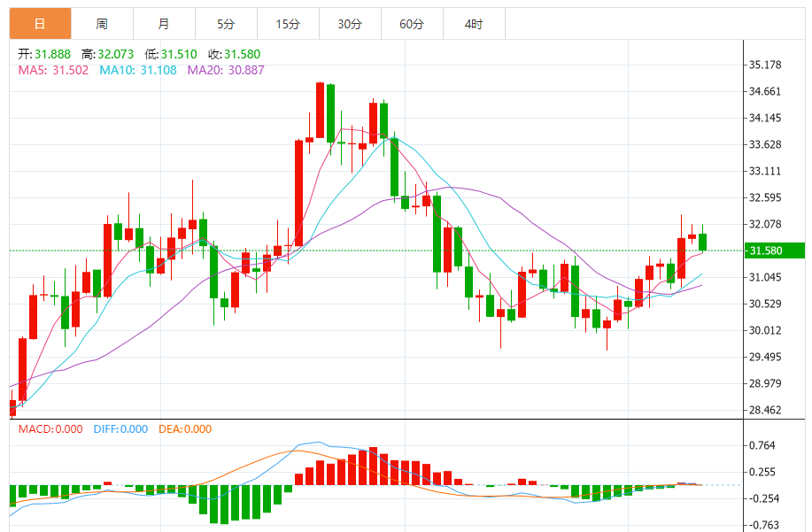Open the 15分 timeframe tab

tap(288, 24)
